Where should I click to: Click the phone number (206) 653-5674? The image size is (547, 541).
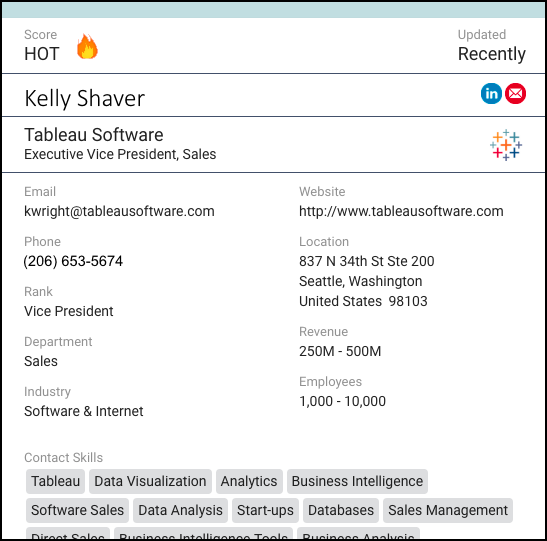[x=73, y=261]
